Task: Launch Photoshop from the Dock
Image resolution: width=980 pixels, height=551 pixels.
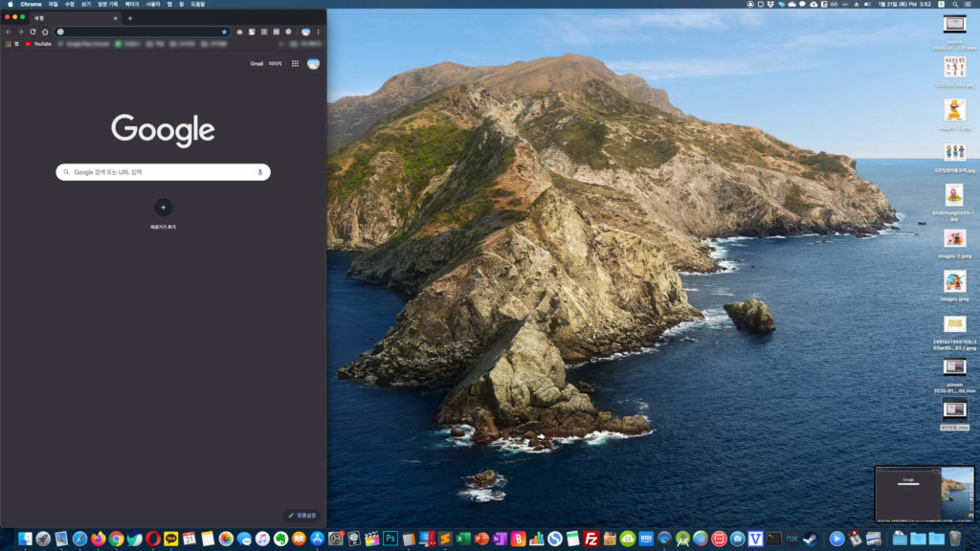Action: pyautogui.click(x=390, y=539)
